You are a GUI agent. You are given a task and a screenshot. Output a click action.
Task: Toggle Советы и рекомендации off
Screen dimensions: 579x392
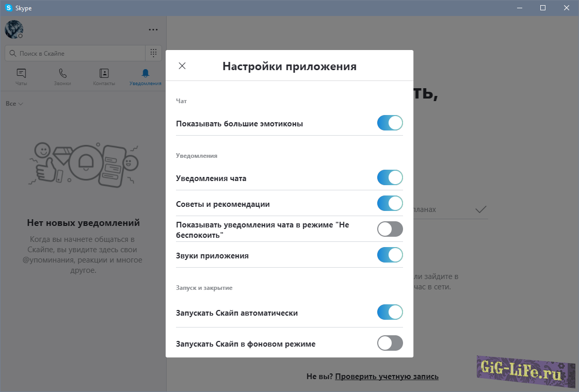pos(390,204)
